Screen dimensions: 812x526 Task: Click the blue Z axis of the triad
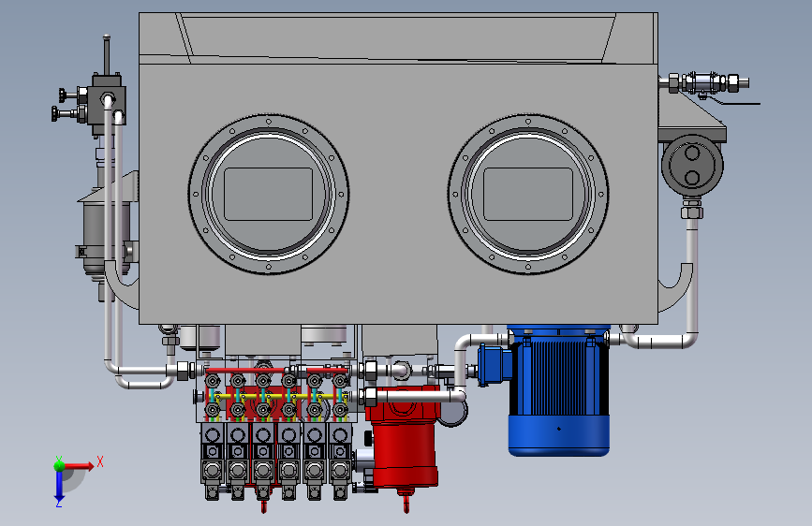click(59, 485)
